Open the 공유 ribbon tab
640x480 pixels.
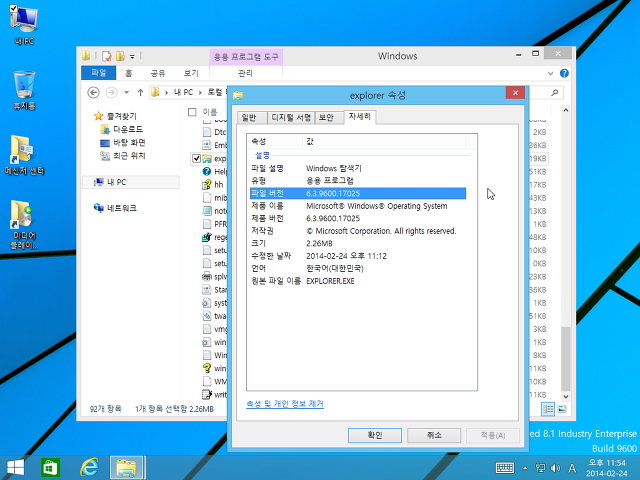[x=158, y=73]
